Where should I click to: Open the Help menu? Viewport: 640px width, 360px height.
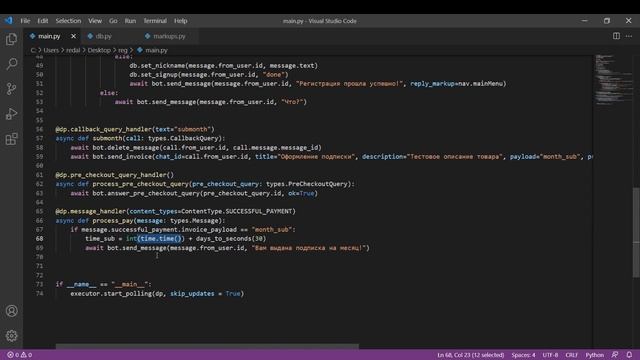point(180,21)
